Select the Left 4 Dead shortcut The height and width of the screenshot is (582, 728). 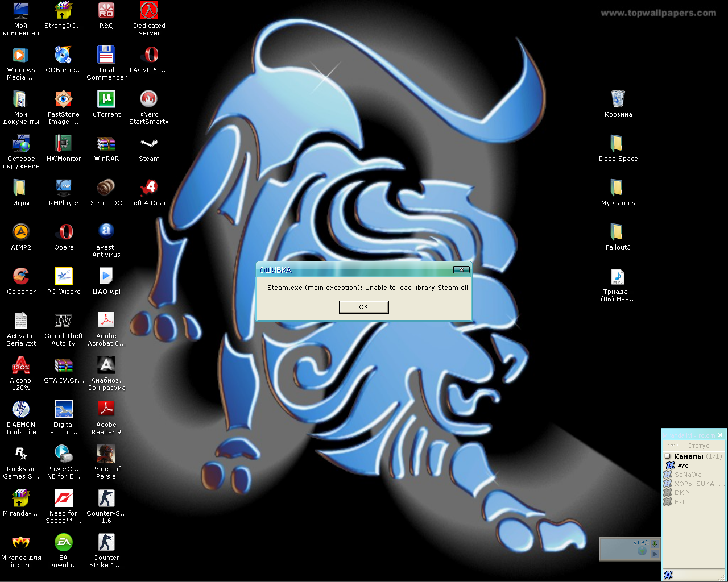click(x=149, y=189)
